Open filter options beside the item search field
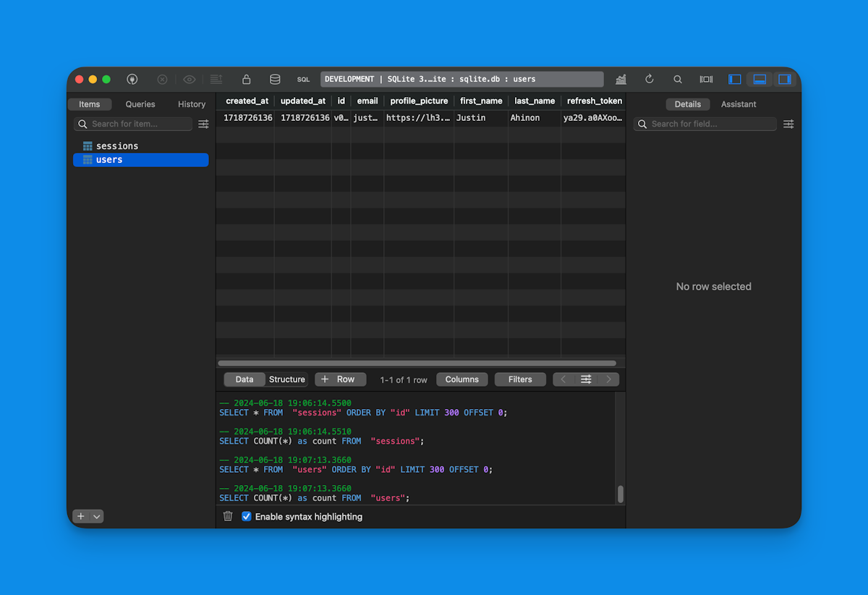Image resolution: width=868 pixels, height=595 pixels. pyautogui.click(x=203, y=124)
